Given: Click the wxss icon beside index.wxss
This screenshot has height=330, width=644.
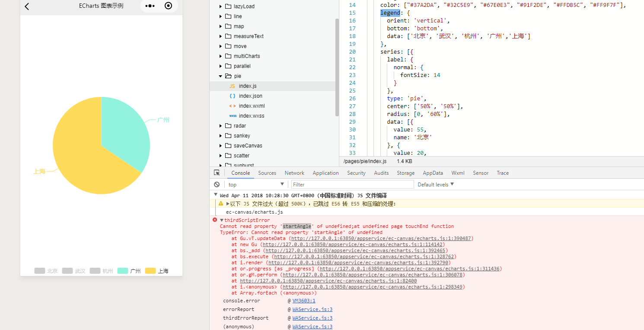Looking at the screenshot, I should click(x=233, y=115).
